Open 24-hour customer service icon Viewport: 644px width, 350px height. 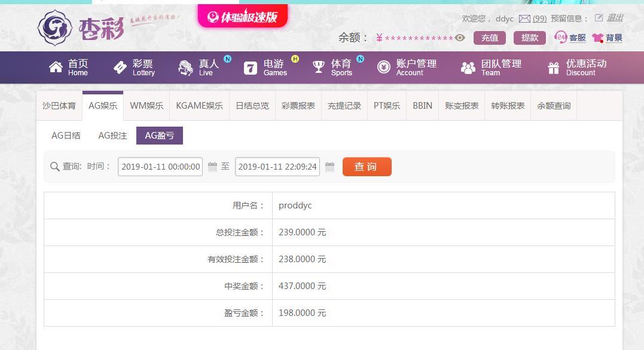560,38
